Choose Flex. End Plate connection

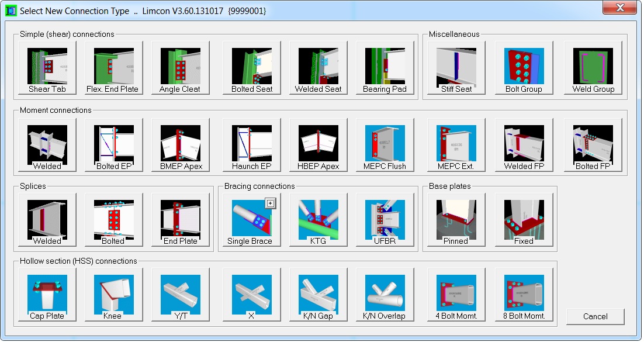(114, 68)
